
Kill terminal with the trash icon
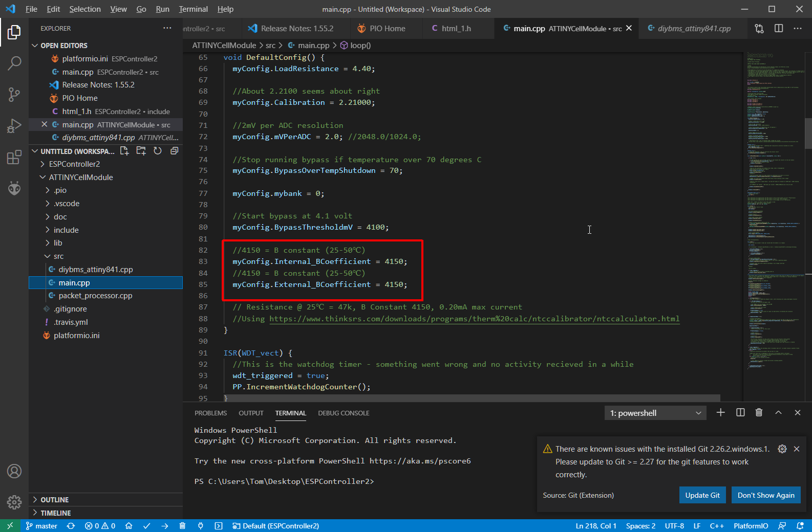pyautogui.click(x=759, y=413)
